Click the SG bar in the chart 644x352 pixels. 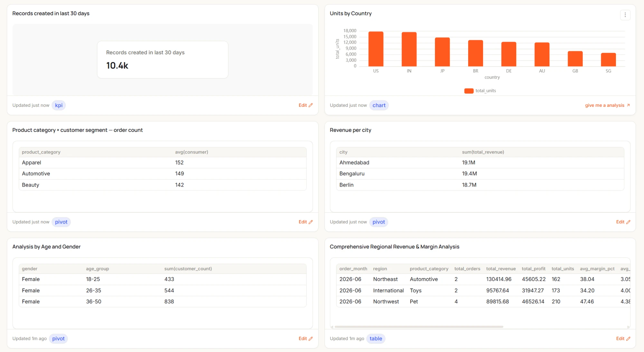coord(608,60)
